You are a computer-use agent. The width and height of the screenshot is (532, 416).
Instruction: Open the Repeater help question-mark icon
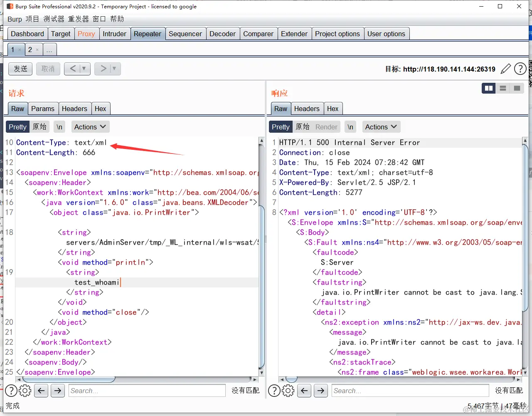point(520,69)
